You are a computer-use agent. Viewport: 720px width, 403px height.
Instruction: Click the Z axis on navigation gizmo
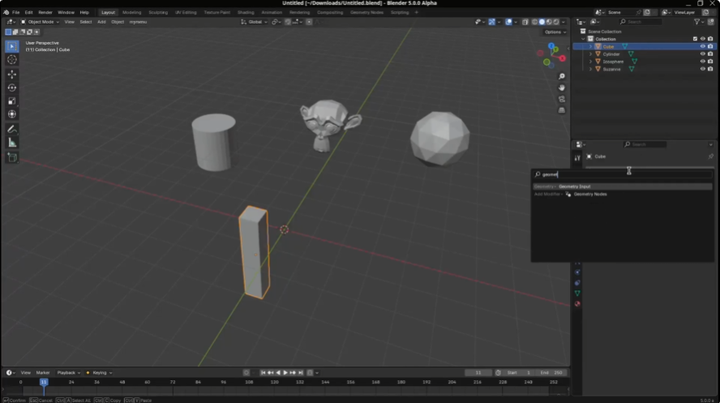click(x=551, y=46)
